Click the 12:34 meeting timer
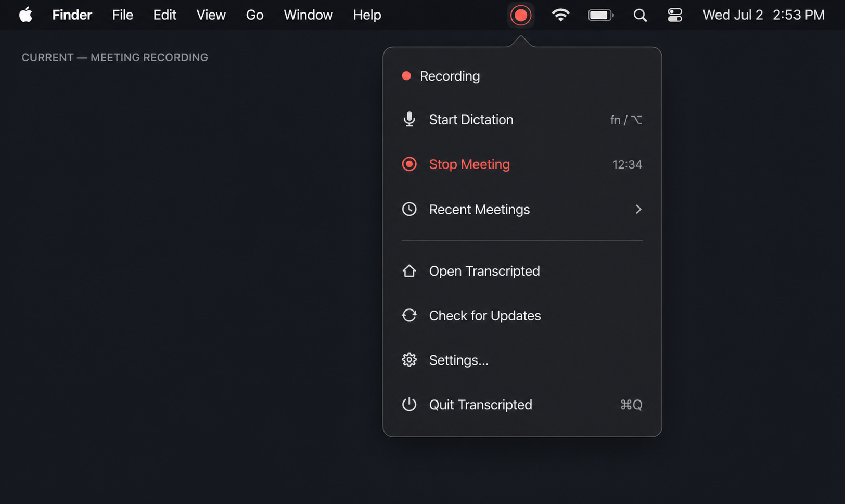 (x=627, y=164)
